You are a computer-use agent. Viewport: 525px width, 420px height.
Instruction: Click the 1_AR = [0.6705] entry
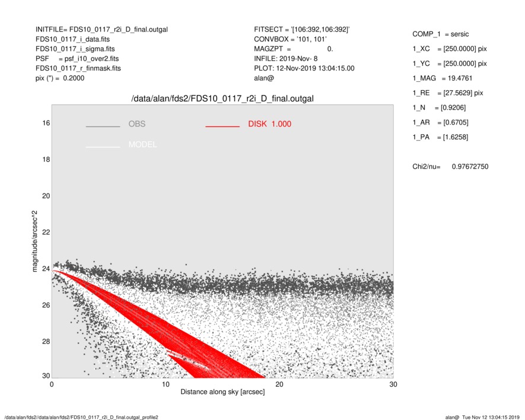[440, 123]
